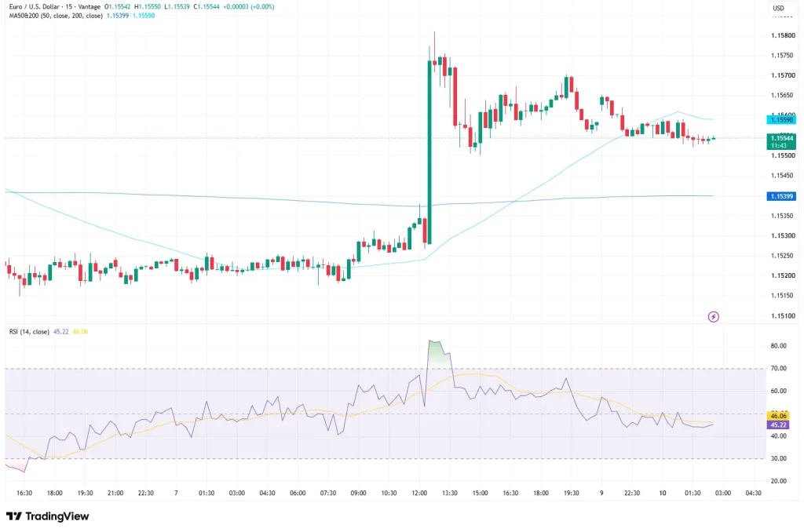
Task: Click the RSI 40.00 scale label
Action: (x=778, y=436)
